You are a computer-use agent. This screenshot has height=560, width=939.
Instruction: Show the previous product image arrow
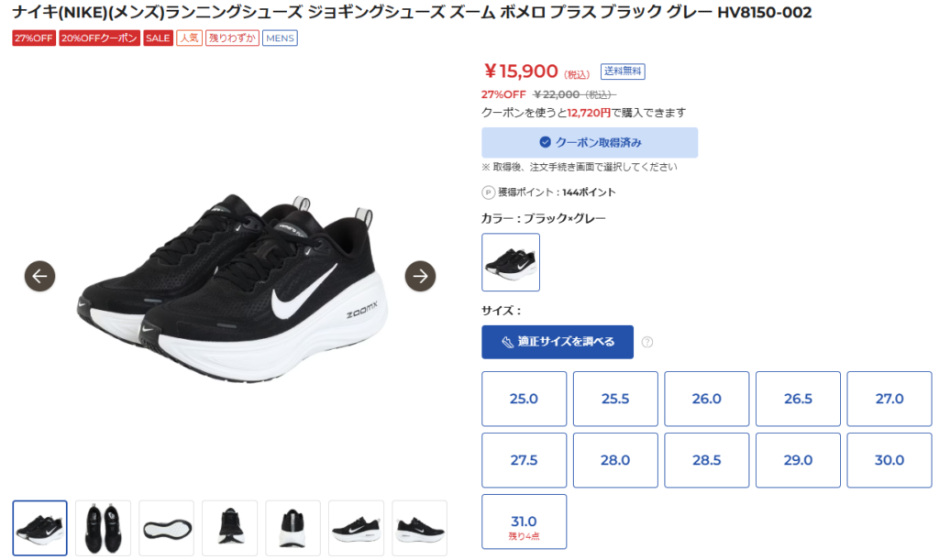click(40, 276)
